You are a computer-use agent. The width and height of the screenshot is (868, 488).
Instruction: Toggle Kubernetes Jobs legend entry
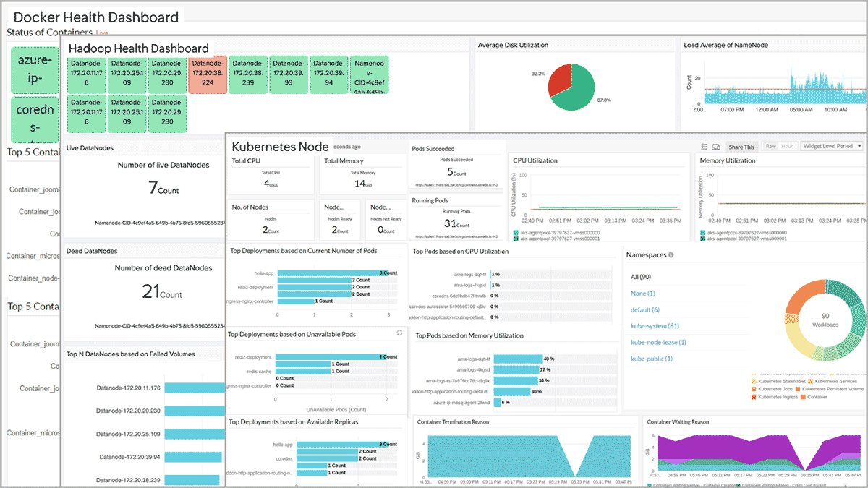(x=776, y=389)
